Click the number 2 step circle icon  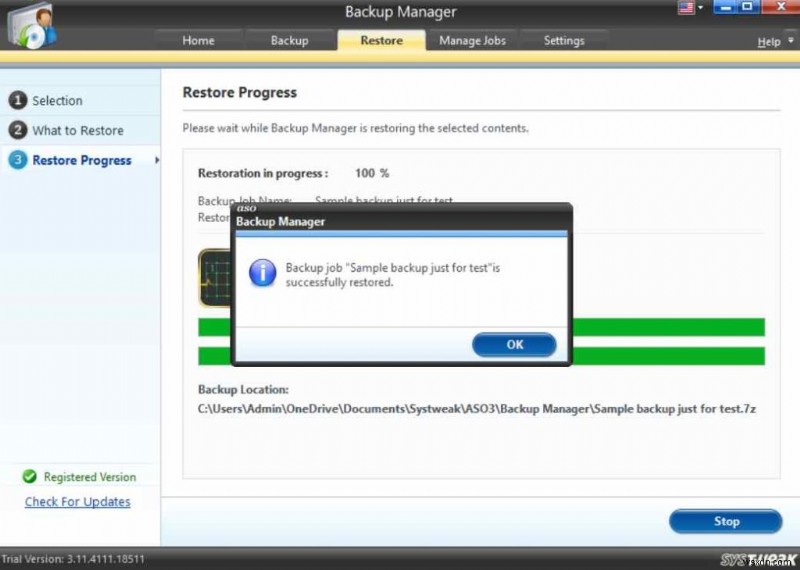tap(18, 130)
